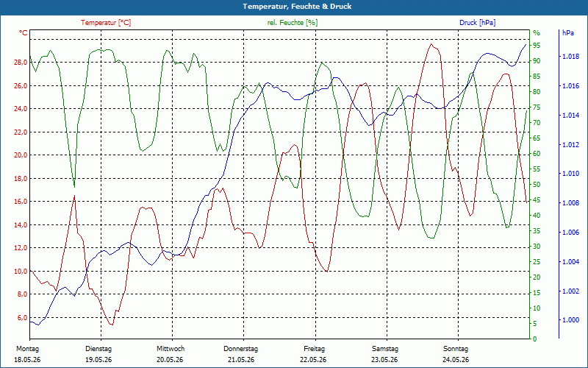Click the '26,0' temperature axis value
The height and width of the screenshot is (368, 588).
coord(21,85)
